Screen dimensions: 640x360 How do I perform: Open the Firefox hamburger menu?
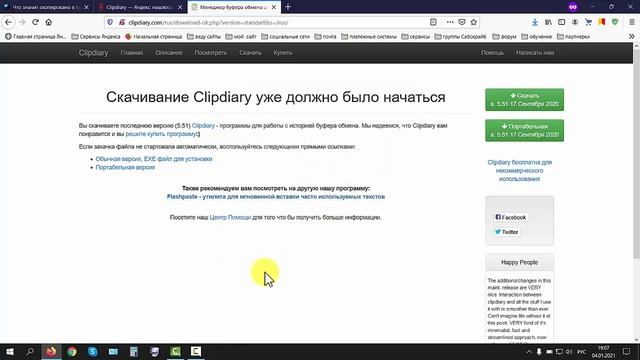pyautogui.click(x=631, y=22)
